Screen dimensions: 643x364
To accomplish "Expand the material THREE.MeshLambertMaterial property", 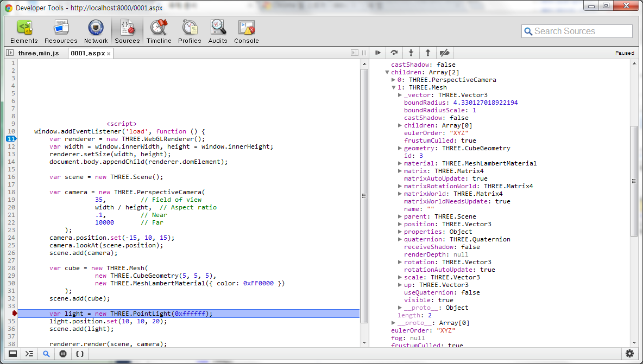I will [x=400, y=163].
